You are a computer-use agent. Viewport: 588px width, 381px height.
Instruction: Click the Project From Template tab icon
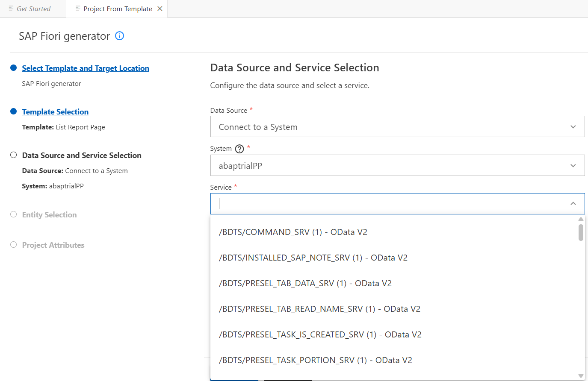point(78,9)
